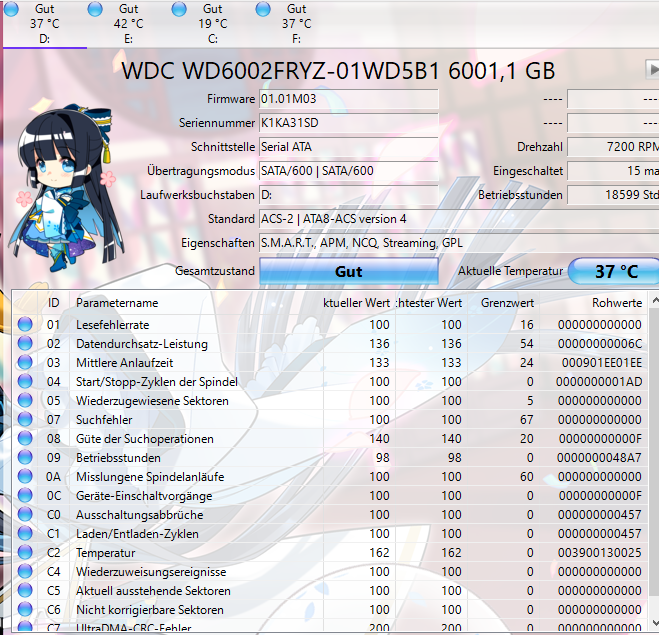659x635 pixels.
Task: Click the anime character mascot image
Action: click(67, 187)
